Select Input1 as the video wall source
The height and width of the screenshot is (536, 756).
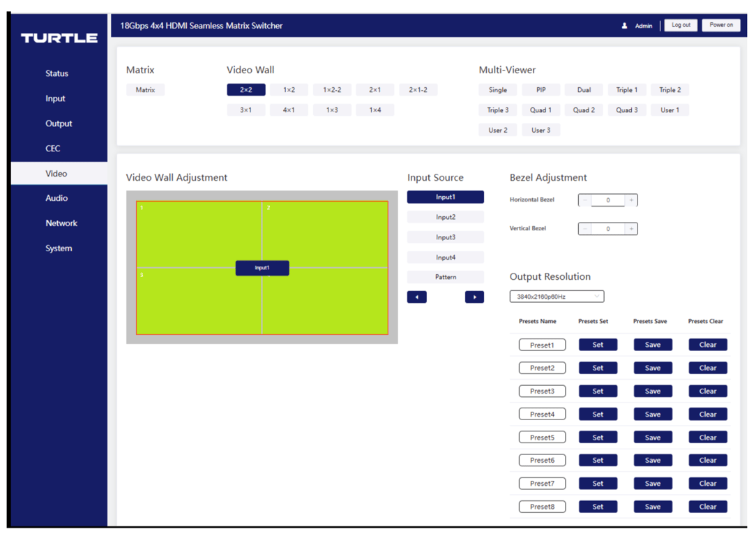[445, 197]
